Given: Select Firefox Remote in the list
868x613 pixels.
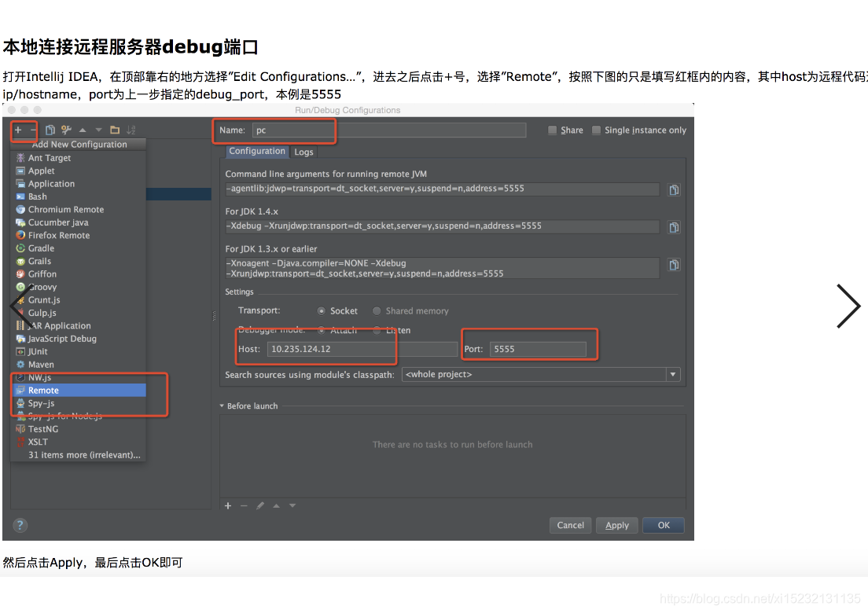Looking at the screenshot, I should click(x=79, y=235).
